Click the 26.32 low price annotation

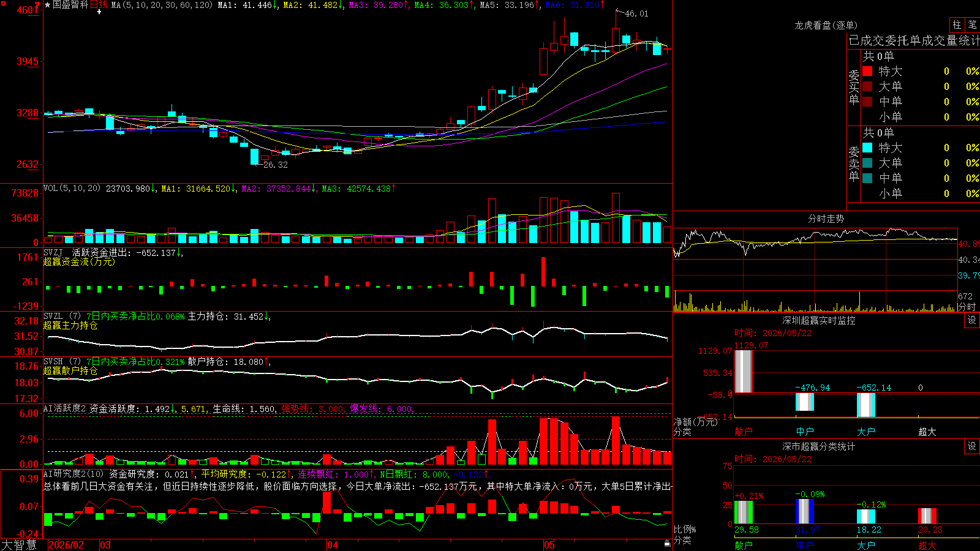pyautogui.click(x=276, y=165)
